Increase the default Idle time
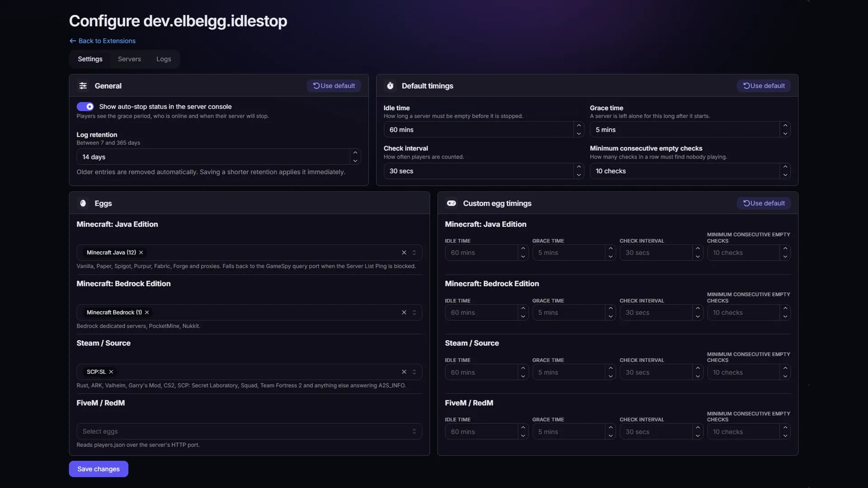The height and width of the screenshot is (488, 868). pyautogui.click(x=579, y=125)
